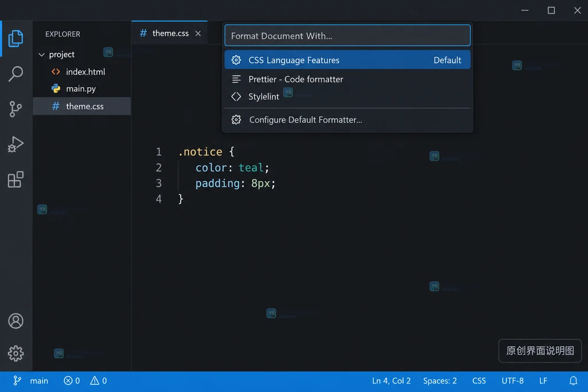The width and height of the screenshot is (588, 392).
Task: Open main.py in the explorer
Action: [x=82, y=89]
